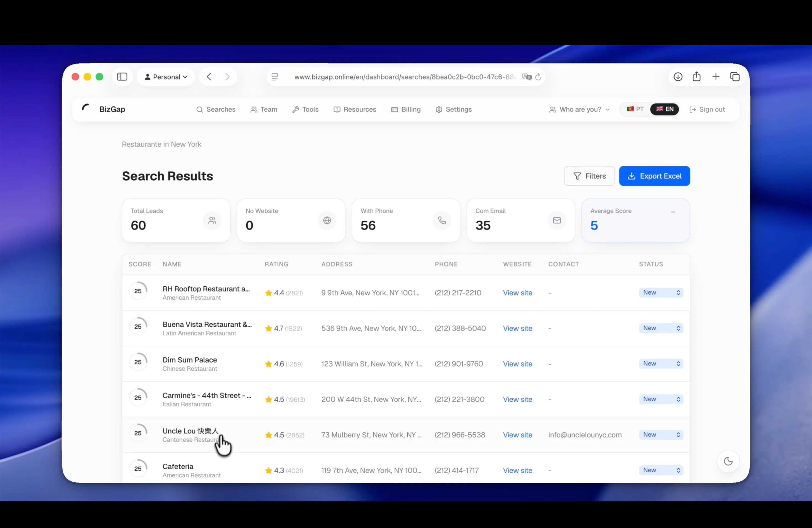Image resolution: width=812 pixels, height=528 pixels.
Task: Click the globe icon in No Website card
Action: (327, 220)
